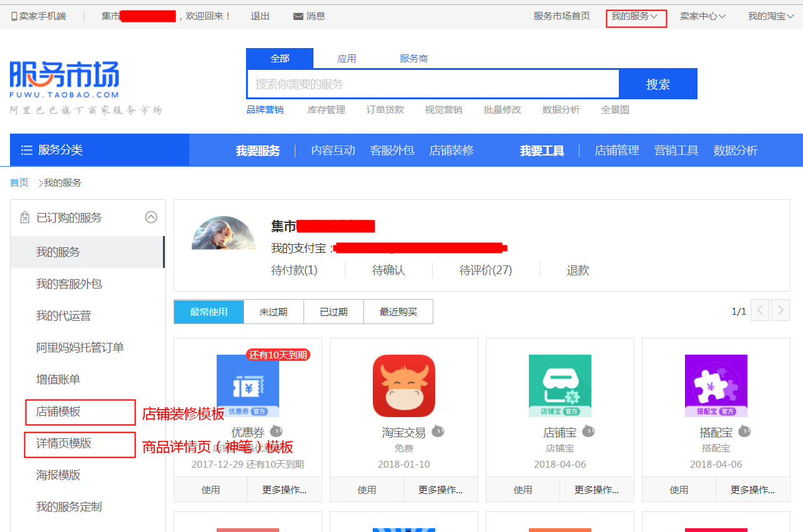Click the 服务分类 list icon
The image size is (803, 532).
pos(27,150)
